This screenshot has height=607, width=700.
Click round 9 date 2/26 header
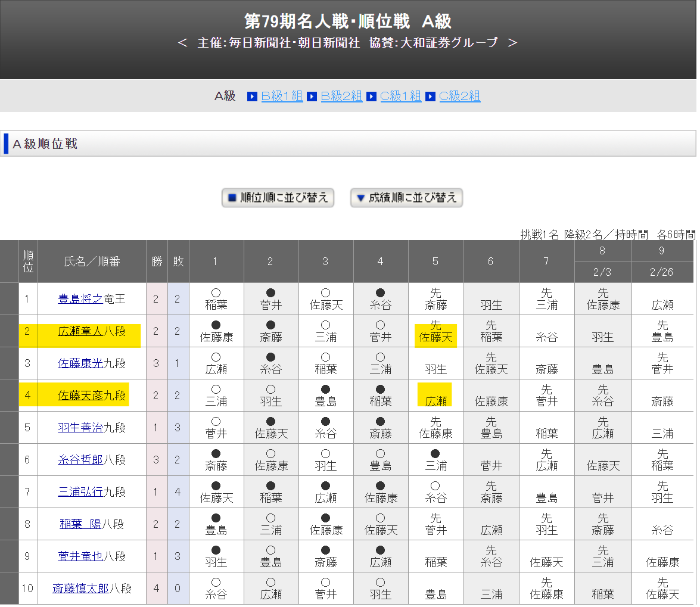[x=662, y=272]
